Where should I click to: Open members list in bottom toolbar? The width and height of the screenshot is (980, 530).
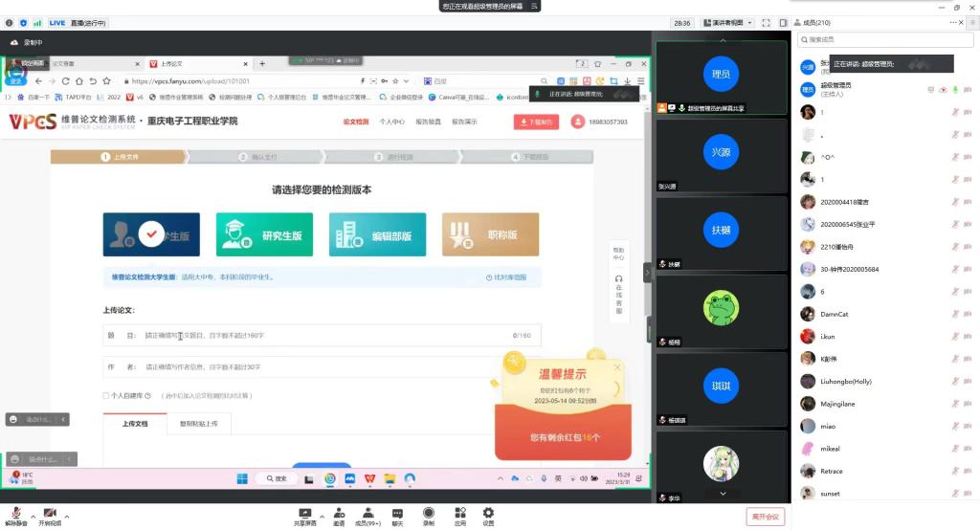367,514
